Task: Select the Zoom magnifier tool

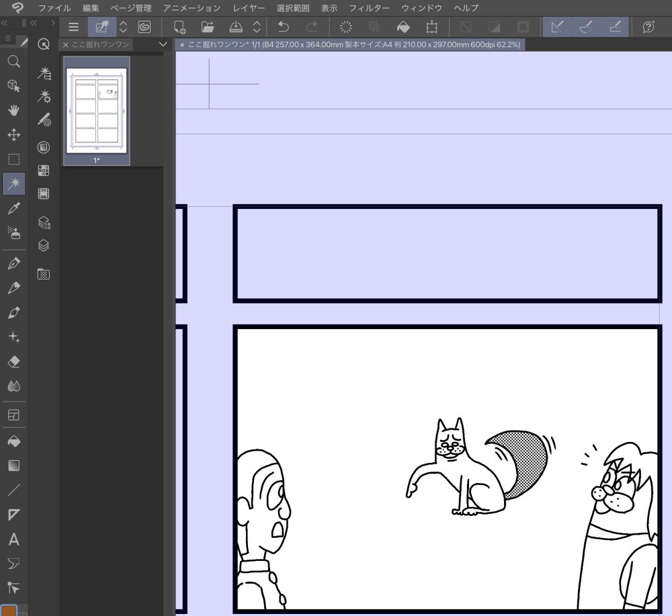Action: [x=13, y=61]
